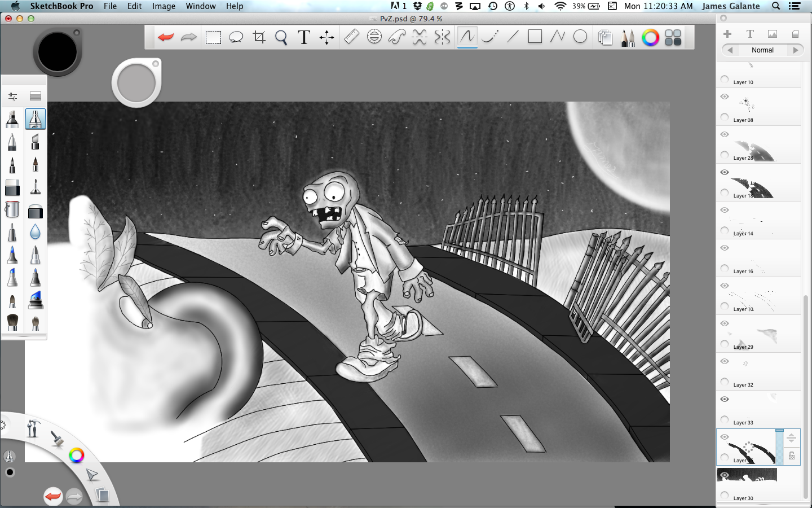Pick the paint bucket flood fill brush

pyautogui.click(x=12, y=209)
